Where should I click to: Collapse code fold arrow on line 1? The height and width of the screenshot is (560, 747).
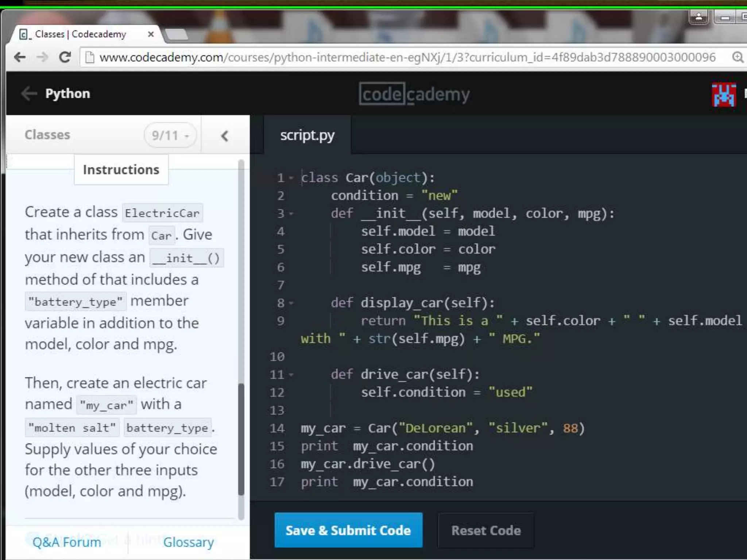click(x=291, y=178)
